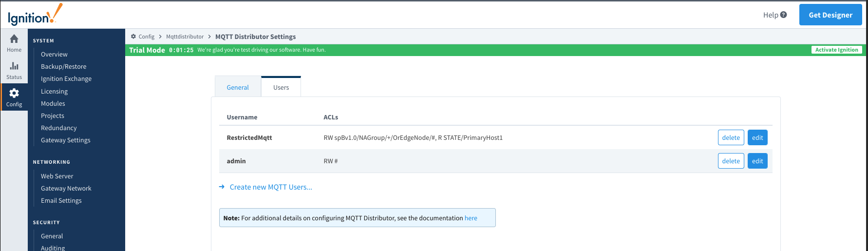Switch to the General tab
868x251 pixels.
238,87
